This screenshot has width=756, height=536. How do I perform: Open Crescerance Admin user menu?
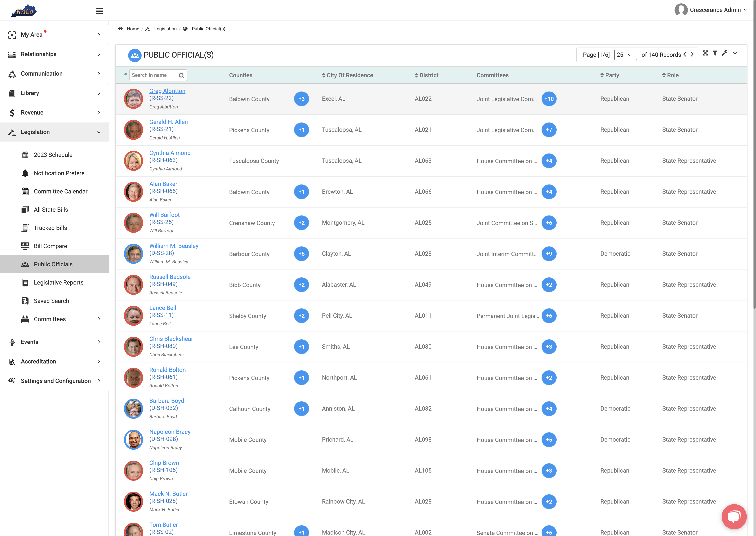(710, 10)
